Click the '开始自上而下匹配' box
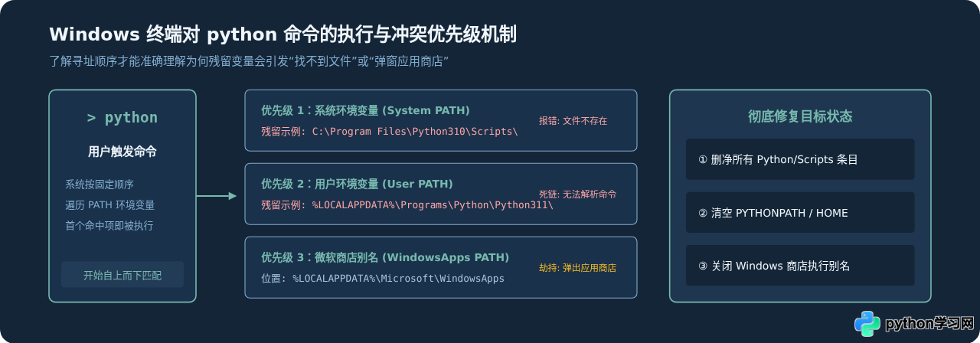This screenshot has width=980, height=343. [x=122, y=274]
